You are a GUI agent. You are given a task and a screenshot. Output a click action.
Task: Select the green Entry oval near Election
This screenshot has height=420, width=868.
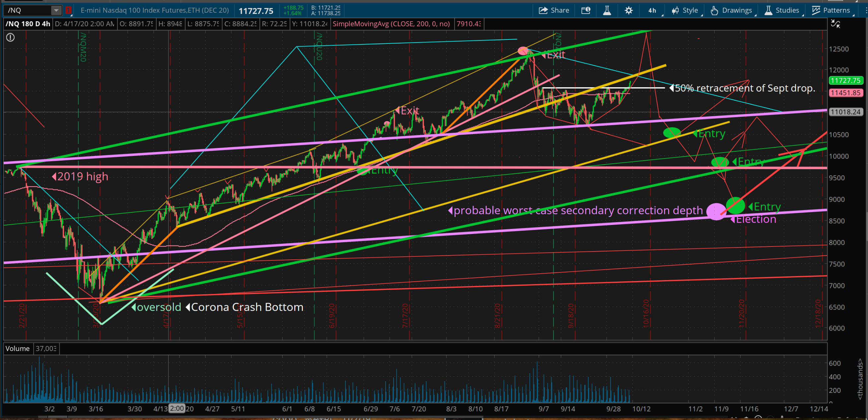[x=735, y=205]
